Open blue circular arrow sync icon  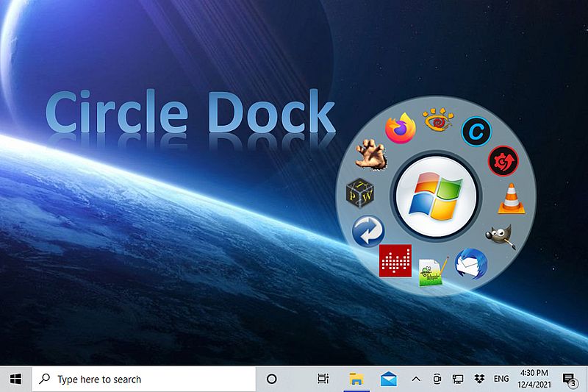pos(368,231)
